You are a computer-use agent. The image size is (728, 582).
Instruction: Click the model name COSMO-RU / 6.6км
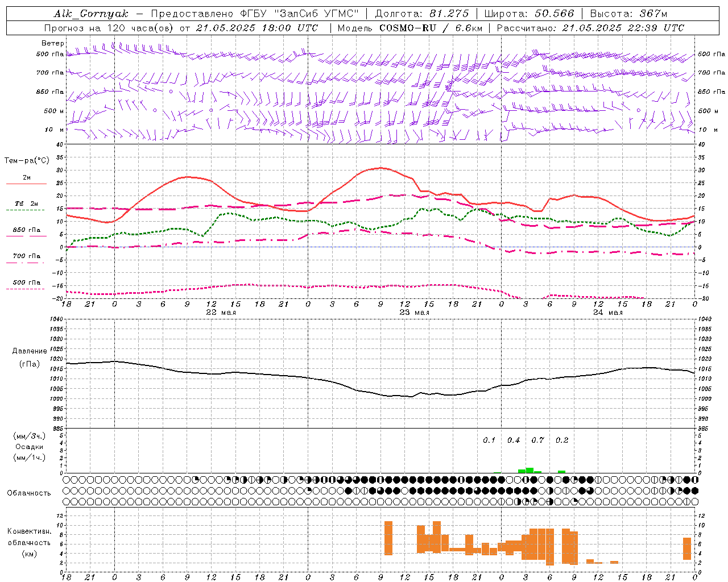pos(431,28)
